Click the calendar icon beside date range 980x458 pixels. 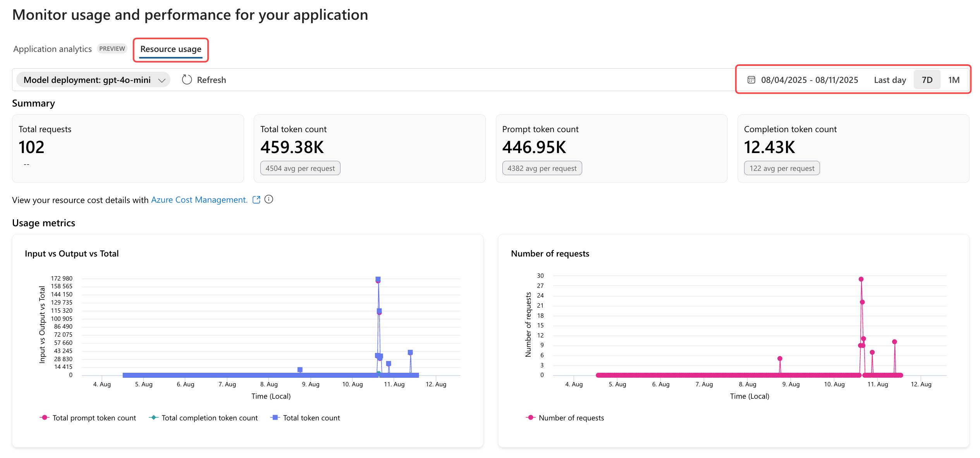(x=751, y=80)
